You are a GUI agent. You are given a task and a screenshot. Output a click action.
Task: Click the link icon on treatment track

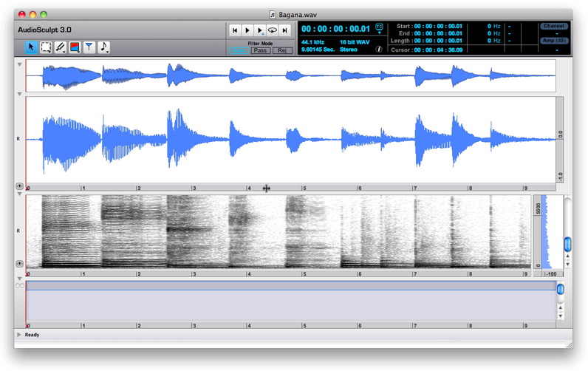tap(19, 286)
